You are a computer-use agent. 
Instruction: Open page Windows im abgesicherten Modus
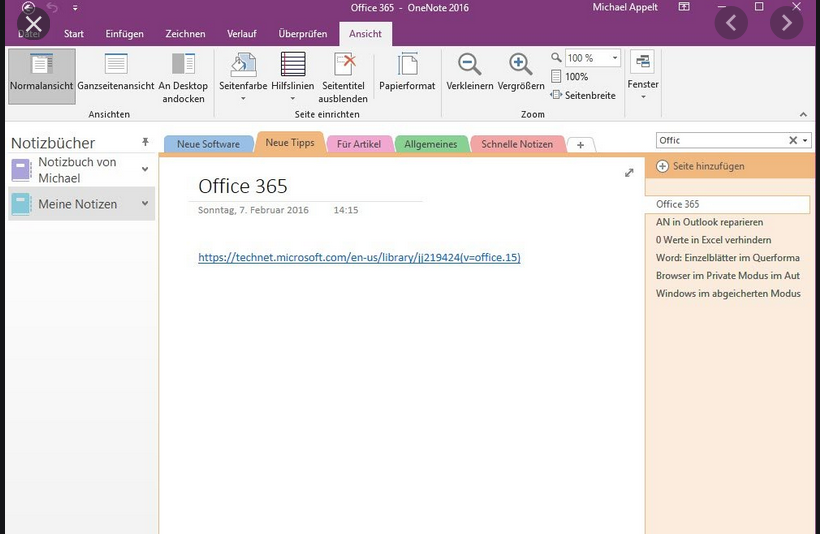(x=728, y=293)
